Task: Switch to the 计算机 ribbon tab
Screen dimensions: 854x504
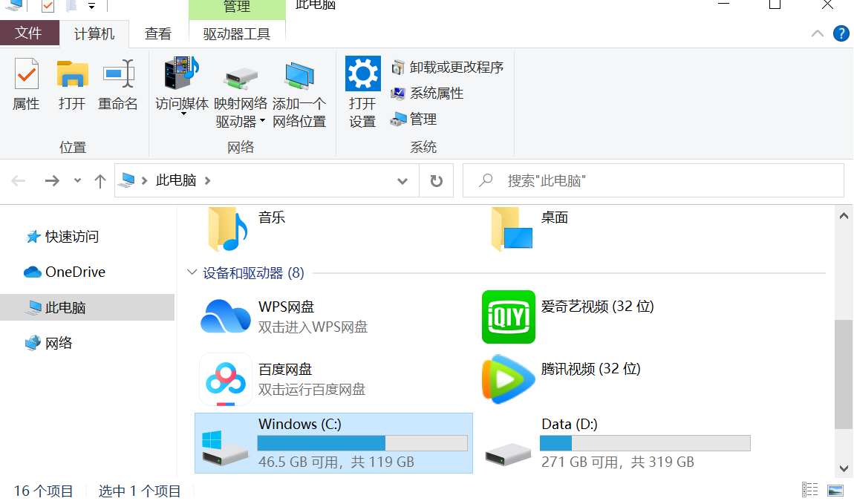Action: [x=94, y=33]
